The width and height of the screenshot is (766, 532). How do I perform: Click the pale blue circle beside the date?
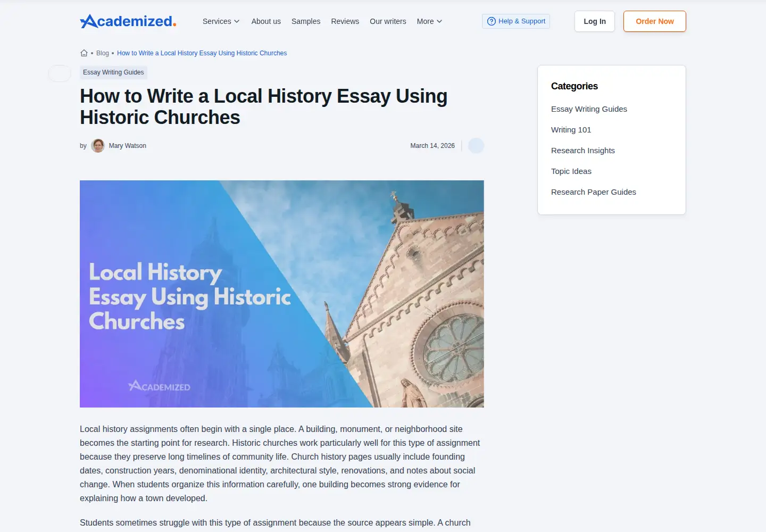[476, 146]
